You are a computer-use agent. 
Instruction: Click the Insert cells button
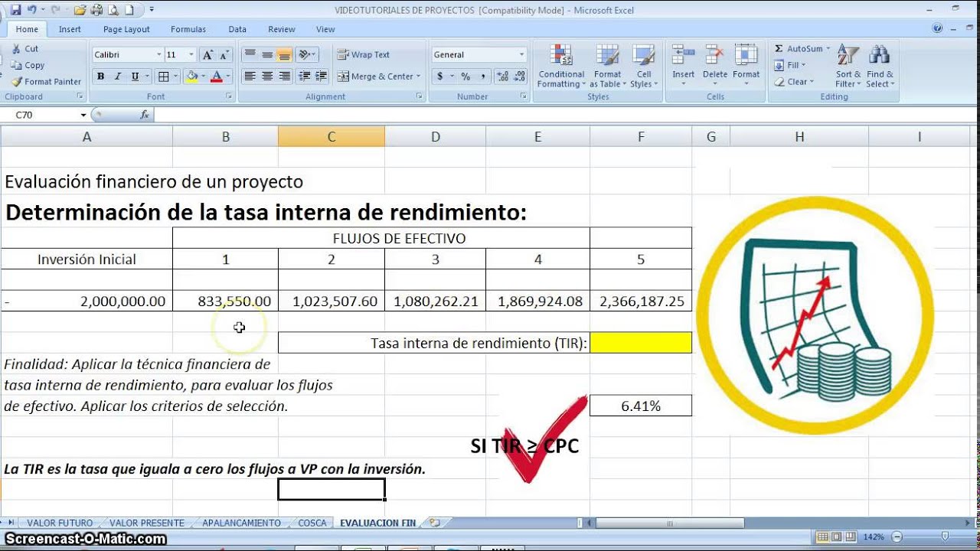[683, 65]
